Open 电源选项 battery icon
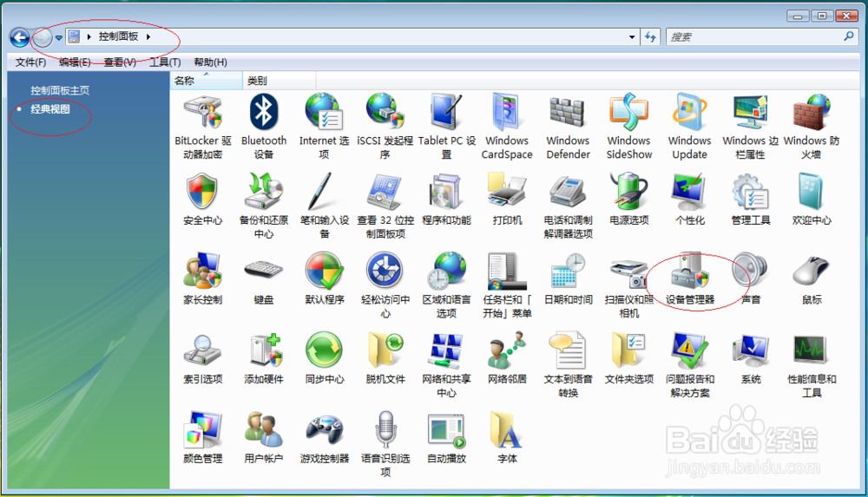868x497 pixels. click(628, 192)
